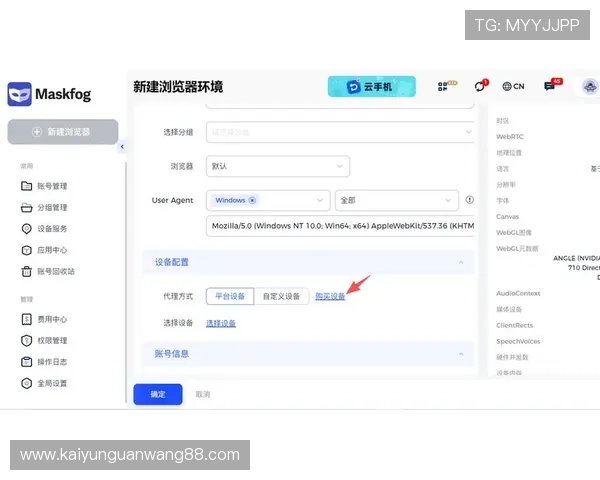This screenshot has height=480, width=600.
Task: Click the SpeechVoices label in summary panel
Action: (518, 341)
